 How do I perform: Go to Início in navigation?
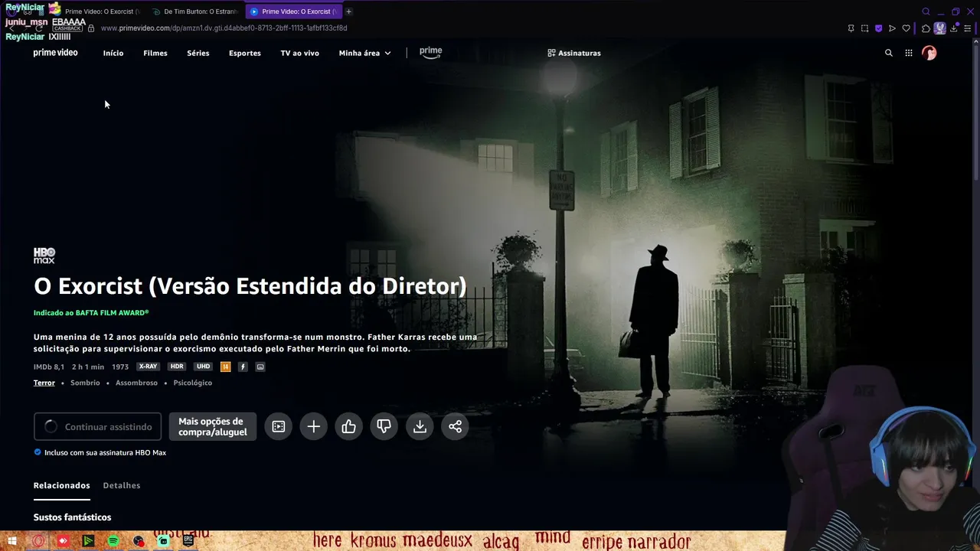click(113, 53)
